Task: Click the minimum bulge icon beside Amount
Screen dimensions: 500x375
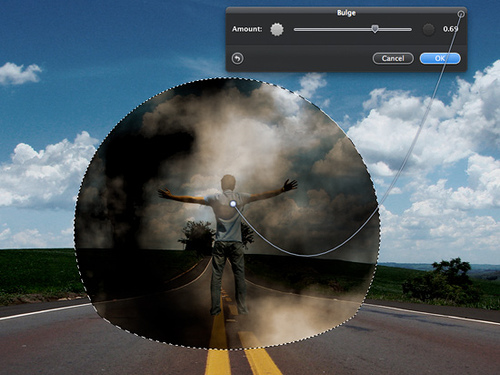Action: tap(277, 29)
